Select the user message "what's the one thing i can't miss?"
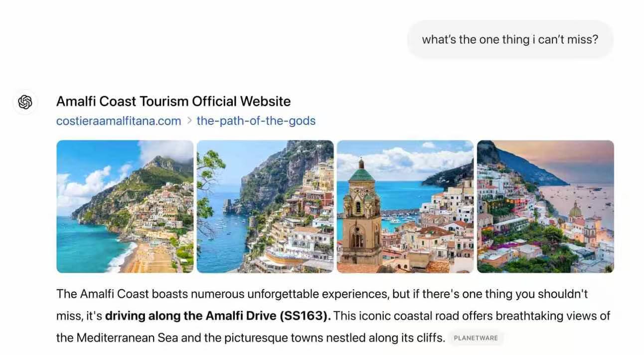Image resolution: width=644 pixels, height=355 pixels. 510,39
